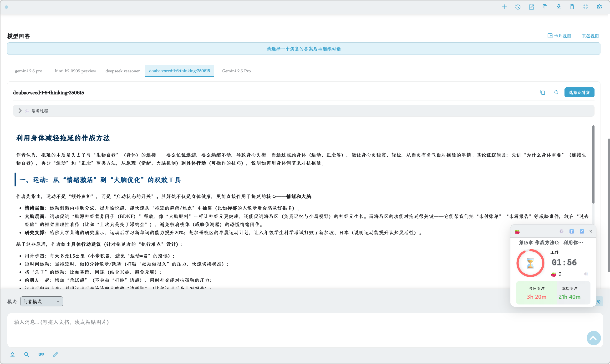Click the 选择此答案 button

579,92
